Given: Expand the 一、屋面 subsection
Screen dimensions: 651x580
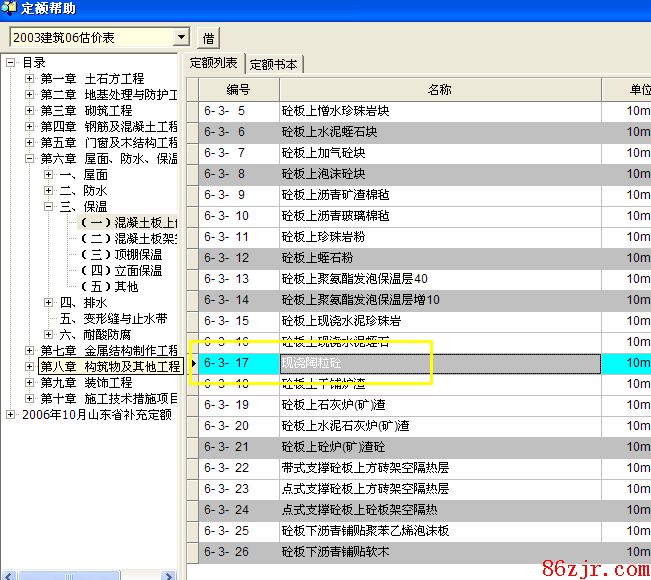Looking at the screenshot, I should point(48,175).
